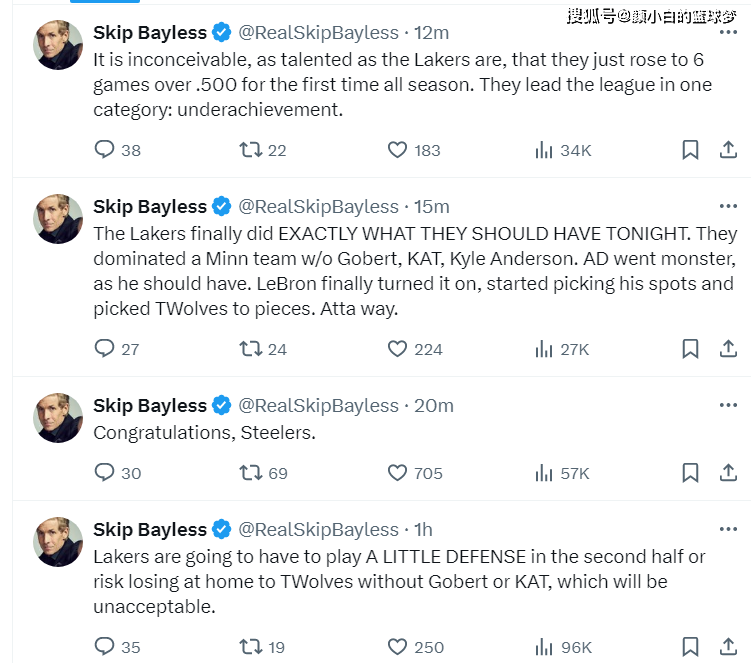Click Skip Bayless avatar on the 1h tweet
751x663 pixels.
pos(58,541)
